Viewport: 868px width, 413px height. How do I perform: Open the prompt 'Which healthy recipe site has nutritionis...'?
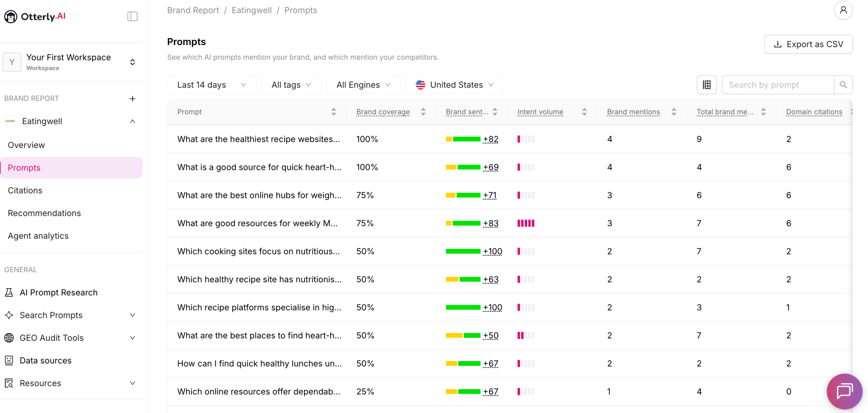pyautogui.click(x=259, y=279)
